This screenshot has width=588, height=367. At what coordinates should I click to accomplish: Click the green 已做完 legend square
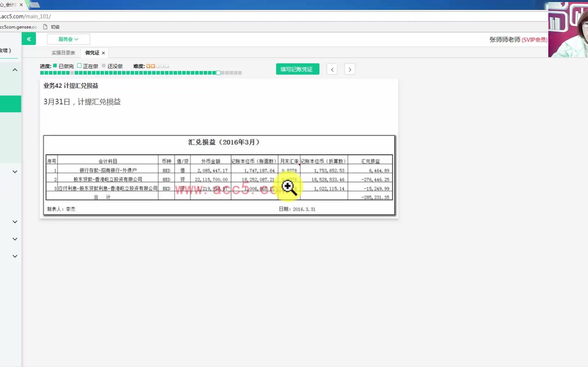55,66
